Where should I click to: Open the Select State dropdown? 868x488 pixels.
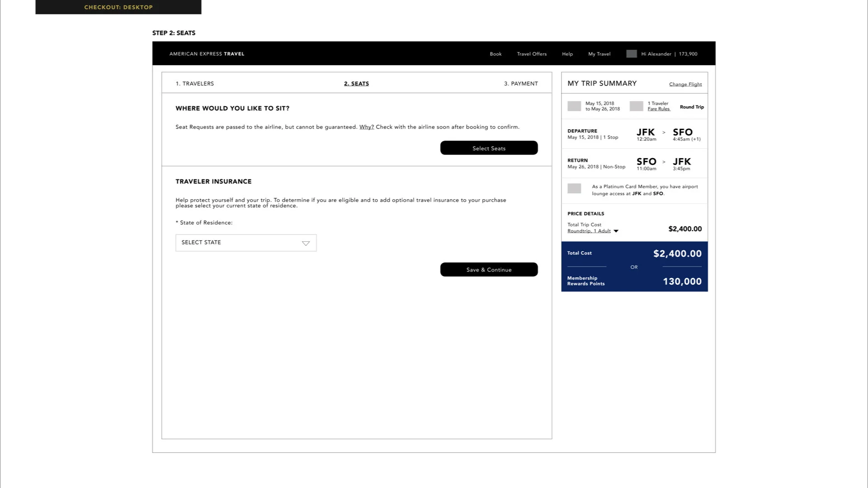pyautogui.click(x=245, y=243)
